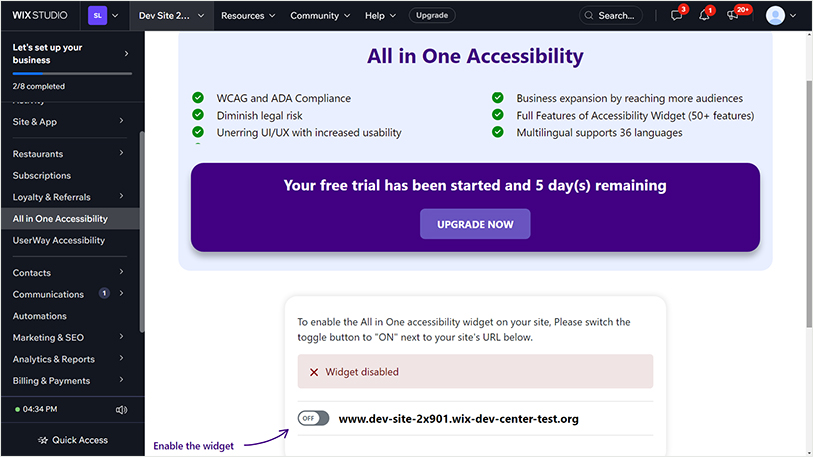Expand the Dev Site dropdown

point(172,16)
